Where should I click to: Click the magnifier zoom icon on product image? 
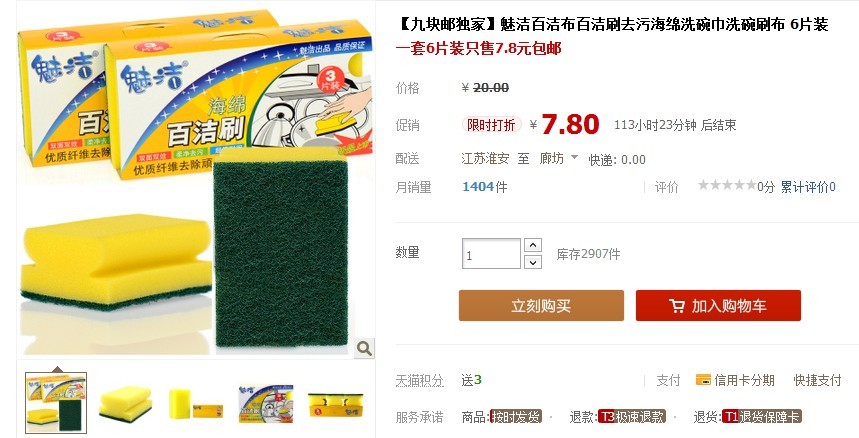pos(364,348)
